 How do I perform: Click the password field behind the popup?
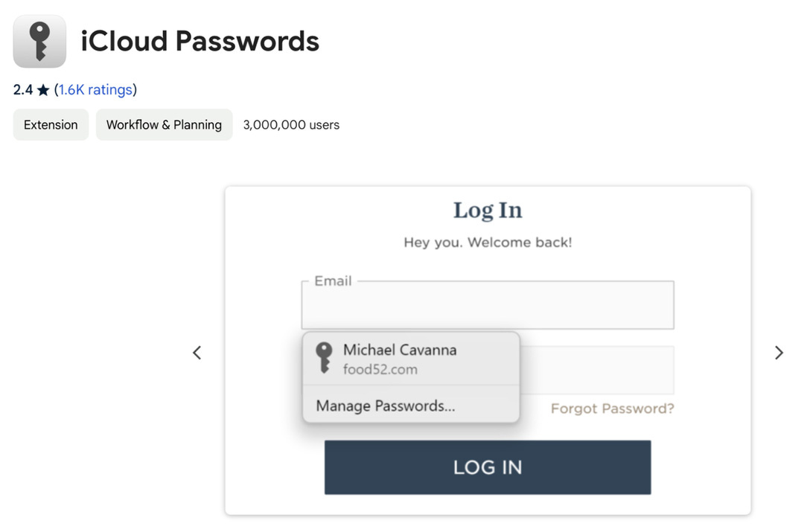[596, 370]
